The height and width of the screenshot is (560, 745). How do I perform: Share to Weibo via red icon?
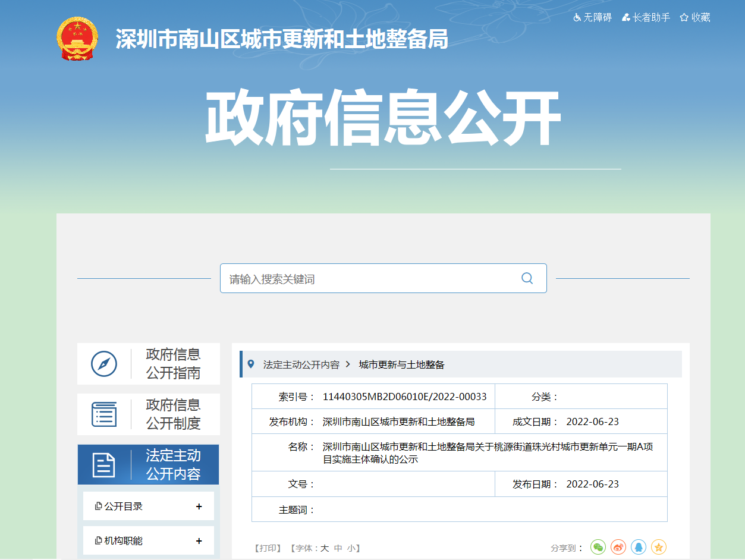618,547
